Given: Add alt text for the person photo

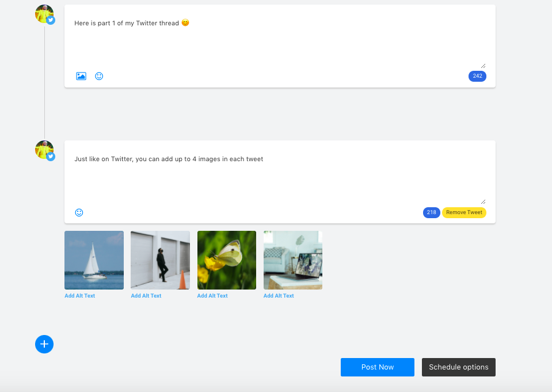Looking at the screenshot, I should coord(146,295).
